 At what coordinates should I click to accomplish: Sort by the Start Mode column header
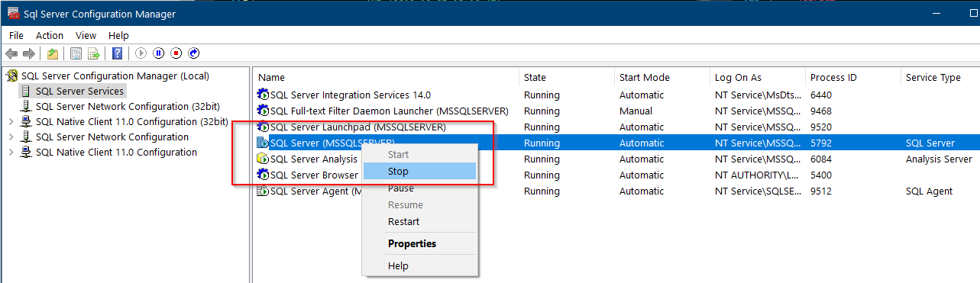point(662,77)
